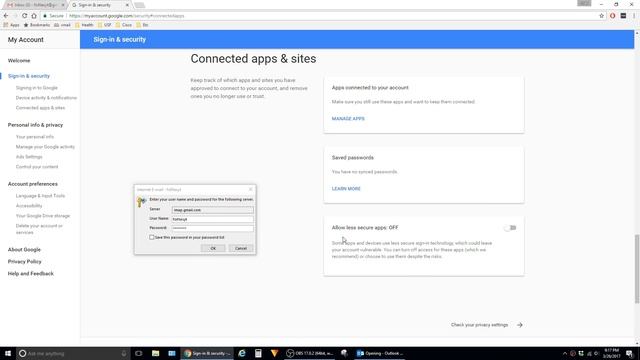
Task: Close the Sign-in & security tab
Action: [x=127, y=5]
